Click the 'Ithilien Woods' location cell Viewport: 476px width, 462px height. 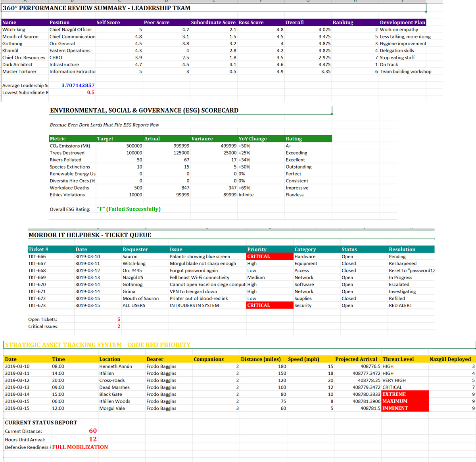122,401
